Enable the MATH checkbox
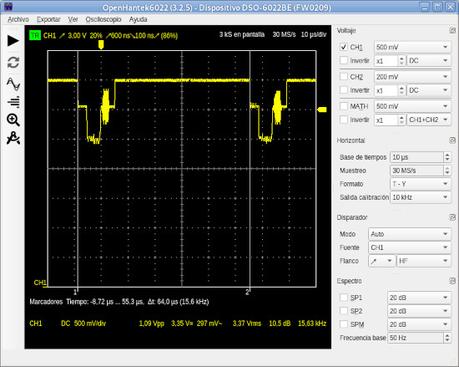Viewport: 459px width, 367px height. [344, 106]
